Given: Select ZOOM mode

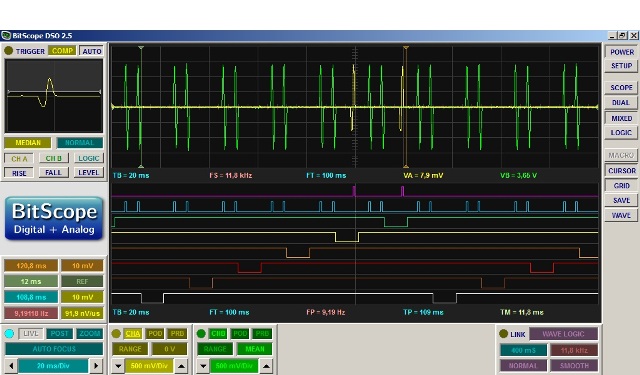Looking at the screenshot, I should (90, 334).
